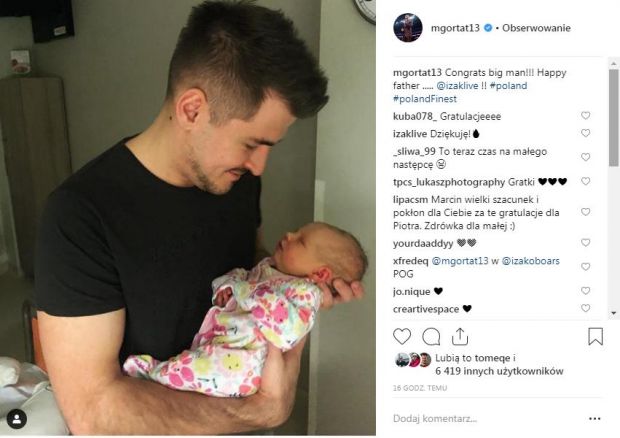
Task: Click the scrollbar up arrow in the comments
Action: (614, 63)
